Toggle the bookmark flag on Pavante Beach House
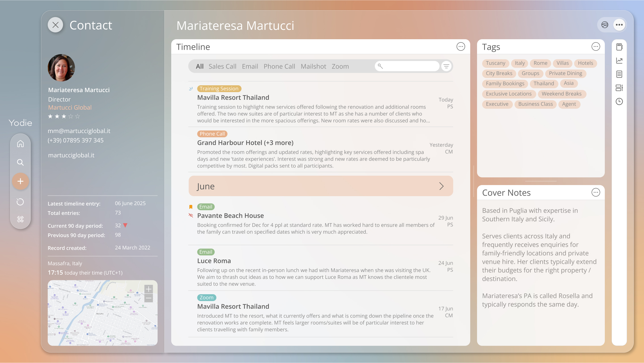Screen dimensions: 644x363 pyautogui.click(x=191, y=207)
